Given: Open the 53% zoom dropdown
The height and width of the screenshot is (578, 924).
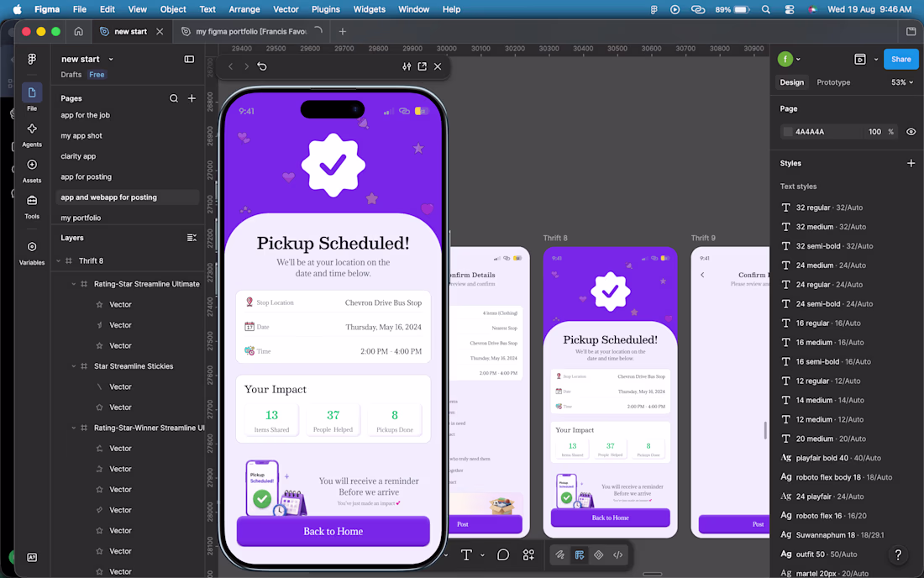Looking at the screenshot, I should (x=902, y=82).
